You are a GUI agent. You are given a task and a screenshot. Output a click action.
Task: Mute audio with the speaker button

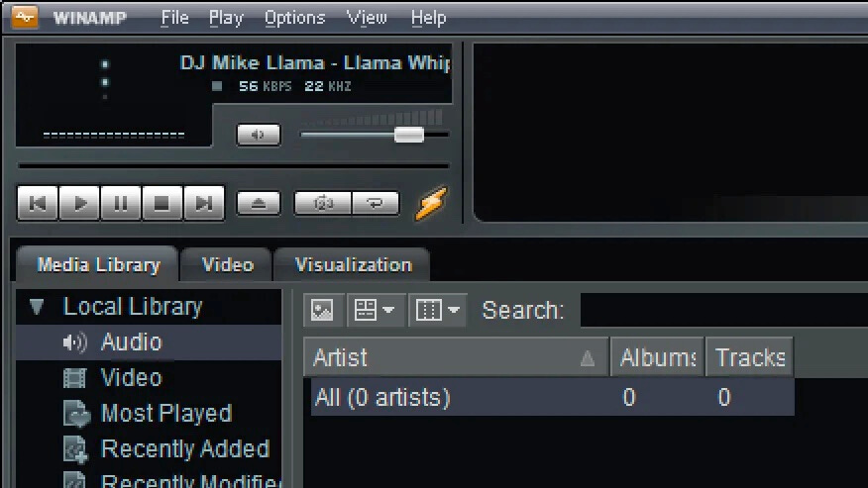point(259,135)
